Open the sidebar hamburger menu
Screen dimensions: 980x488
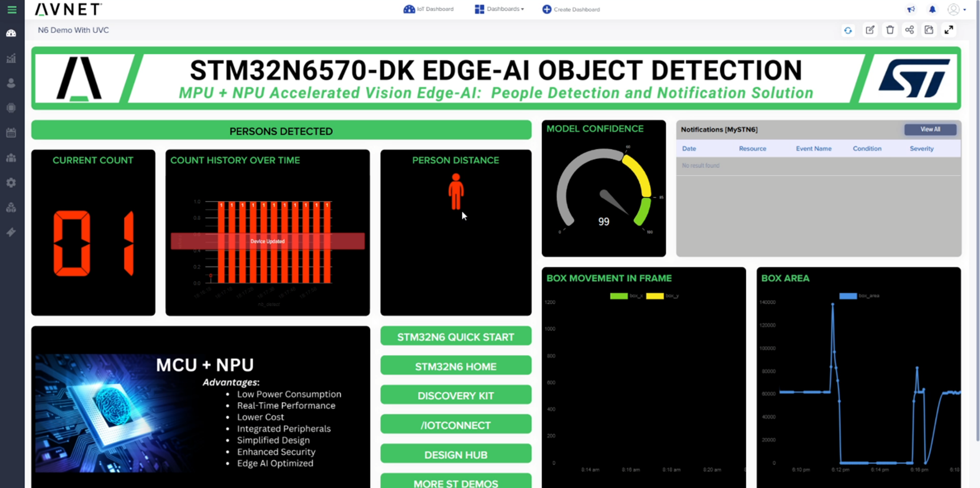pyautogui.click(x=12, y=10)
